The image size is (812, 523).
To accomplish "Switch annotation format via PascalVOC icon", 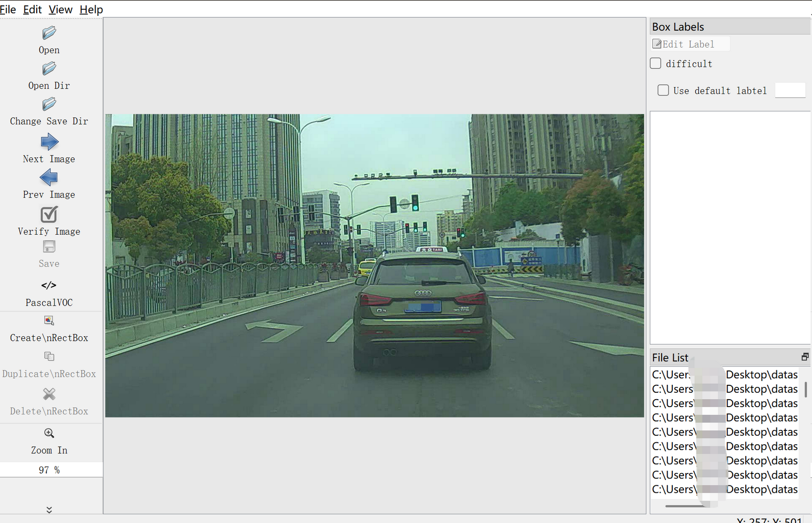I will (x=49, y=285).
